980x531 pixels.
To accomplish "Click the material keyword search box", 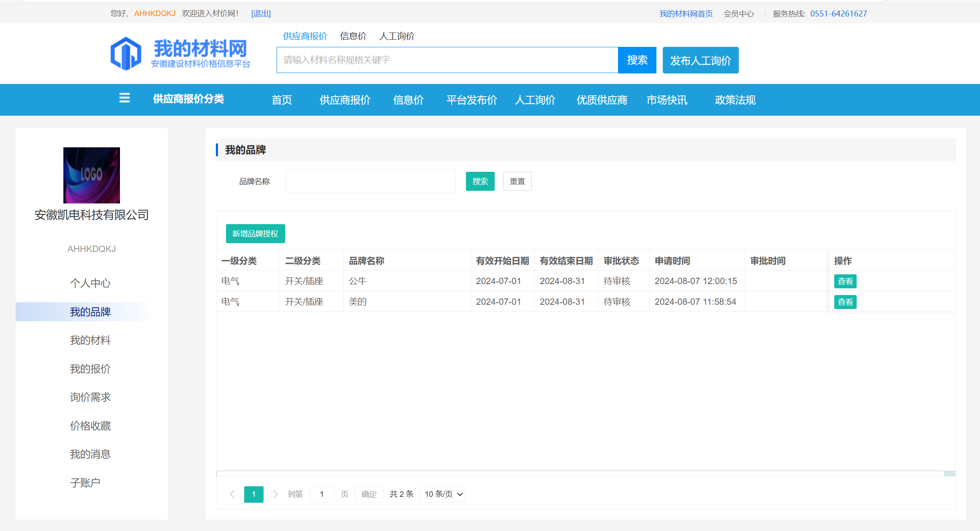I will click(447, 60).
